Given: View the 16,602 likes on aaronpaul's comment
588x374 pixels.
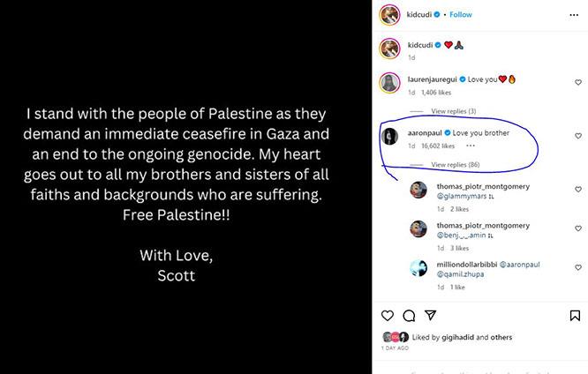Looking at the screenshot, I should coord(437,146).
